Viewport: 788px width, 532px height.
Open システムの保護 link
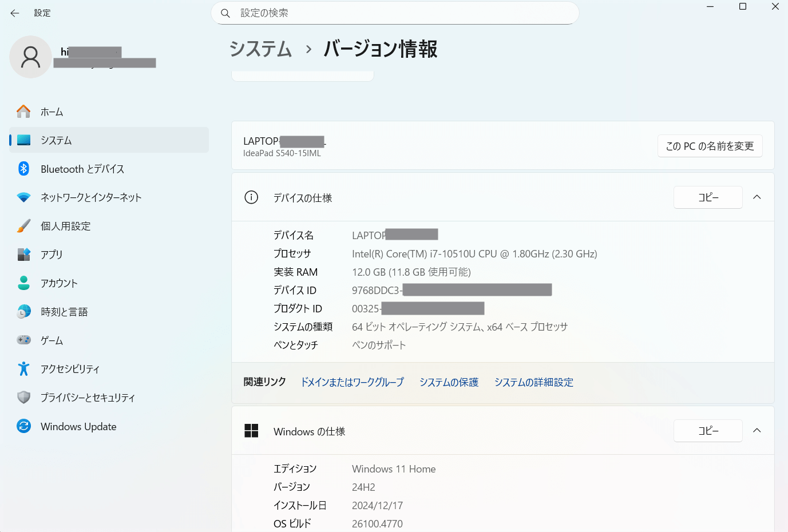[x=449, y=382]
